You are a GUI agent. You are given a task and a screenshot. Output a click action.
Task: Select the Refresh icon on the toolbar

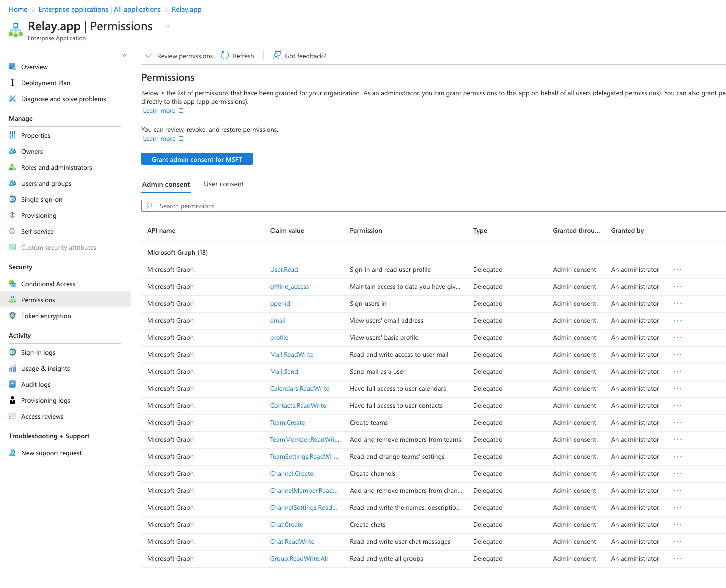pyautogui.click(x=237, y=56)
